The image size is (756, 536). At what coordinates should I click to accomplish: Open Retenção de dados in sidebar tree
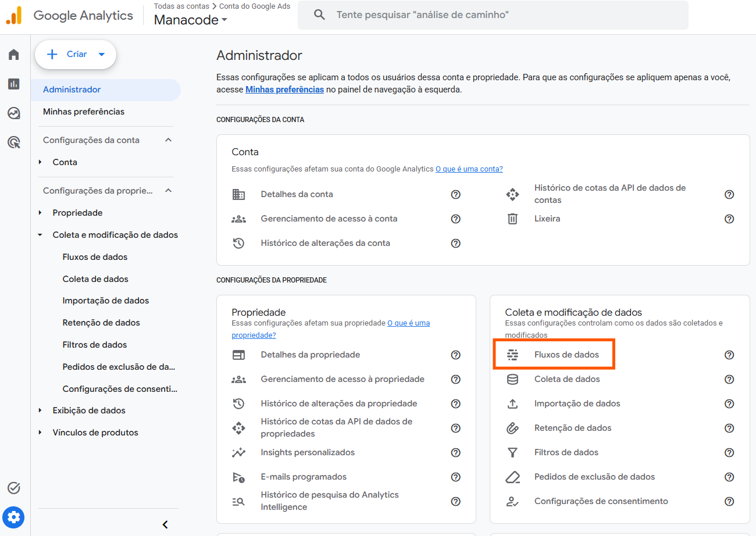[x=101, y=323]
